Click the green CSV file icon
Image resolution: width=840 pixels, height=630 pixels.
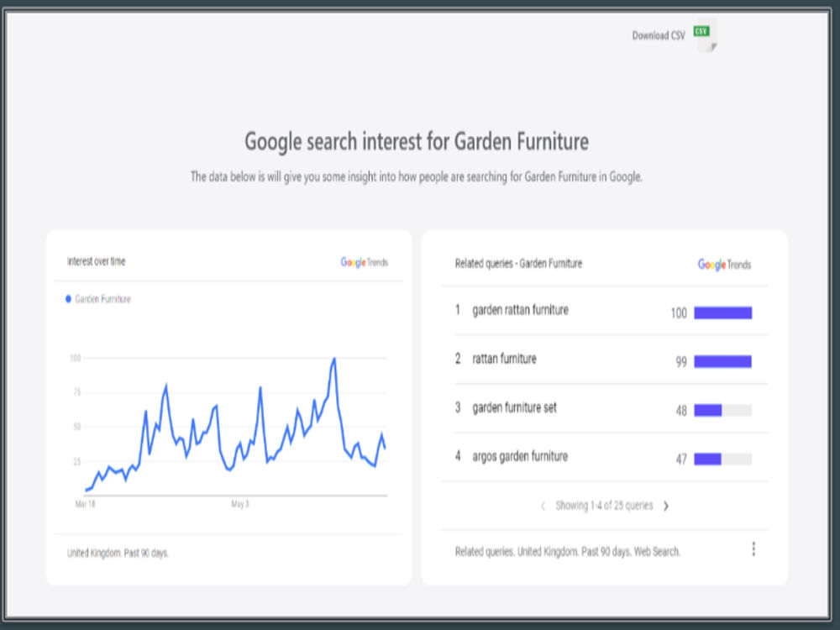tap(706, 36)
